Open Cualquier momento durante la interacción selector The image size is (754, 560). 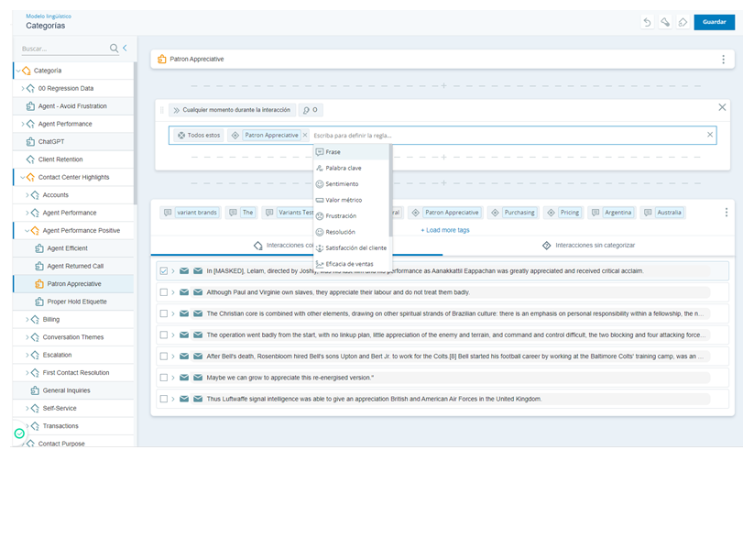[x=232, y=110]
